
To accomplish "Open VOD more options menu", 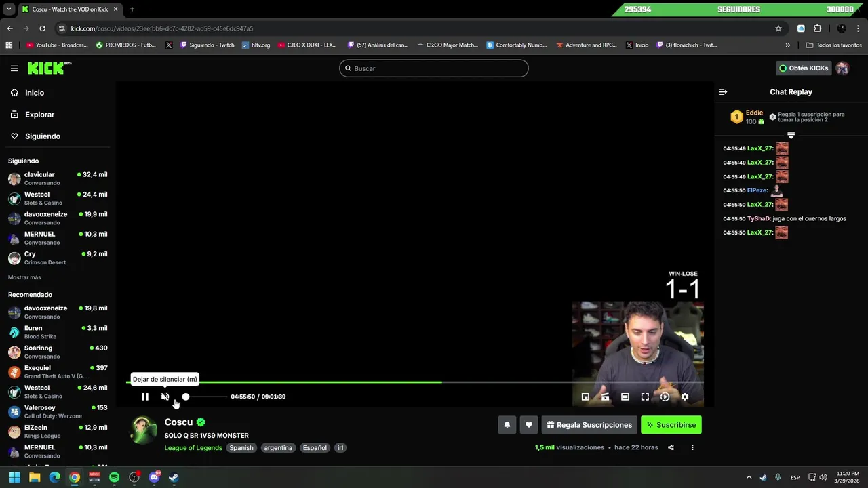I will coord(692,447).
